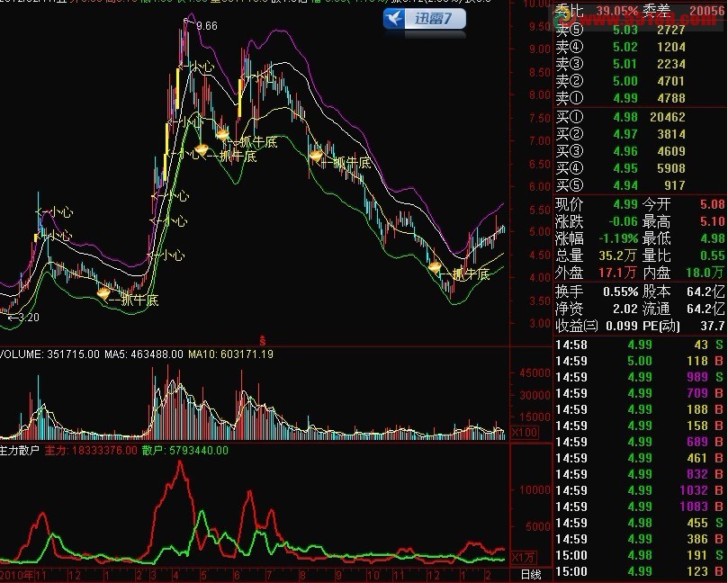
Task: Select the 买② 4.97 order row
Action: coord(640,134)
